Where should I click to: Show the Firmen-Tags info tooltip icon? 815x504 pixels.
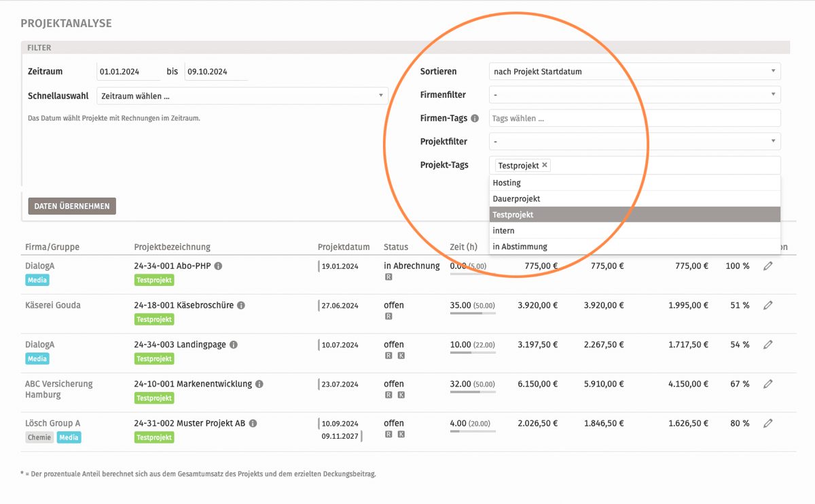tap(475, 118)
